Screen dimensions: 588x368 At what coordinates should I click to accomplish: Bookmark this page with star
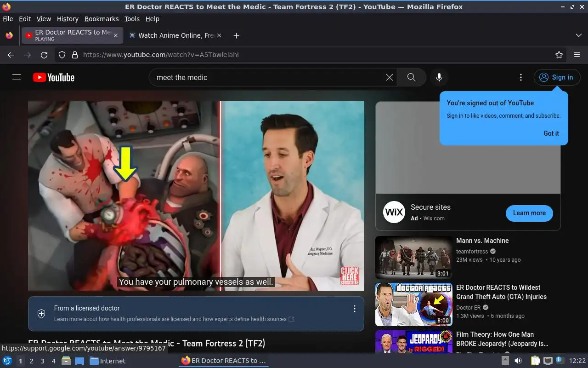(x=559, y=55)
